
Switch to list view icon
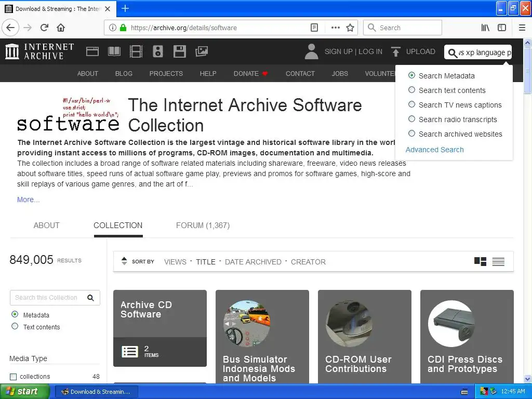498,262
